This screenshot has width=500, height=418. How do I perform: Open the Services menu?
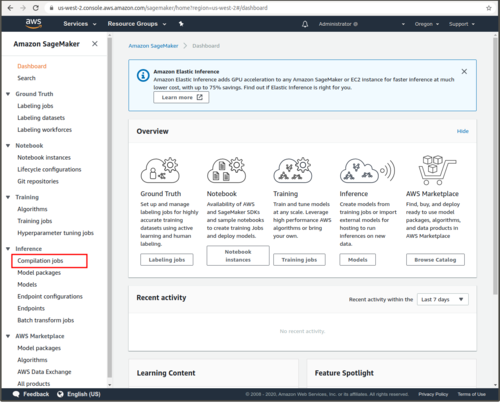[80, 24]
